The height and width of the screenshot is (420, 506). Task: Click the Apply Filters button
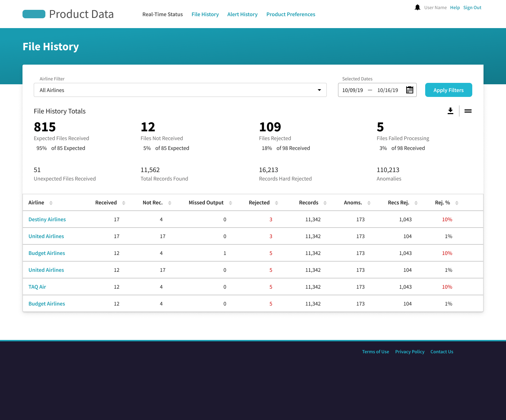pyautogui.click(x=449, y=90)
